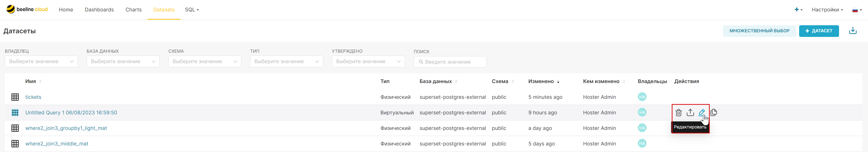The image size is (868, 152).
Task: Click the owner avatar in tickets row
Action: tap(642, 97)
